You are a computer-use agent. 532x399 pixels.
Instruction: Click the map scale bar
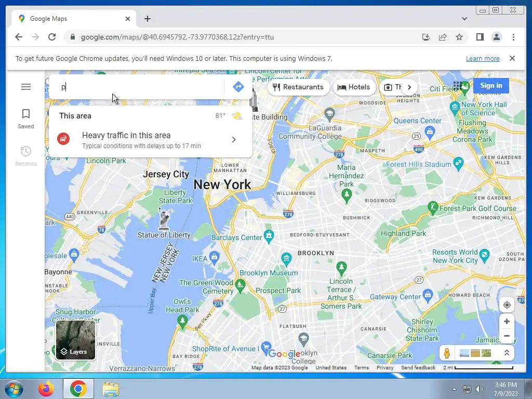point(478,367)
